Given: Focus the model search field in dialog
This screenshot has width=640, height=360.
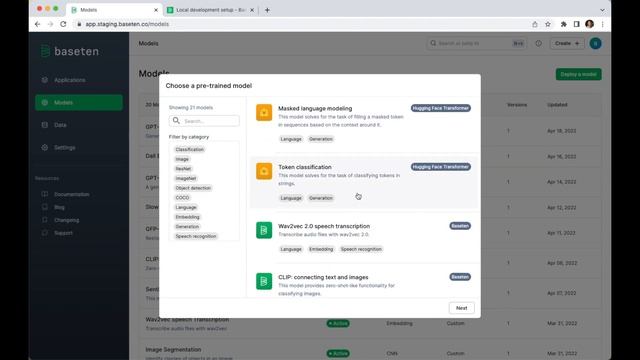Looking at the screenshot, I should pyautogui.click(x=204, y=121).
